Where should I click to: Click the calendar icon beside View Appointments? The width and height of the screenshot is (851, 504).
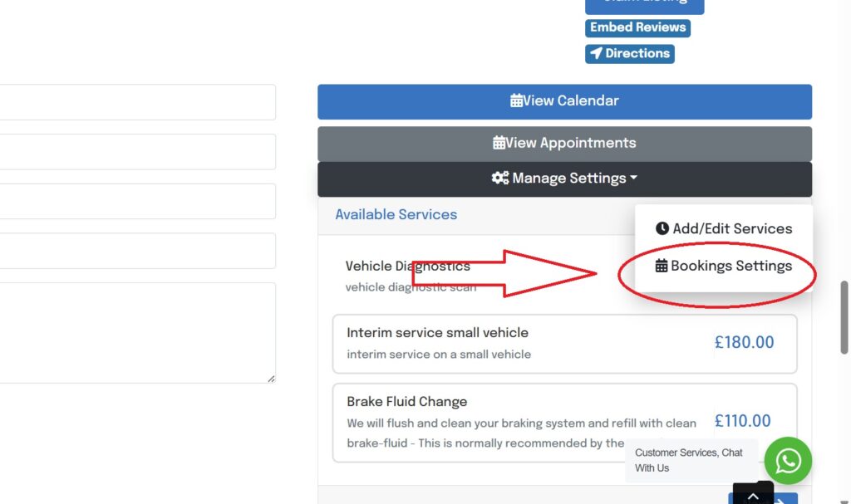[499, 143]
